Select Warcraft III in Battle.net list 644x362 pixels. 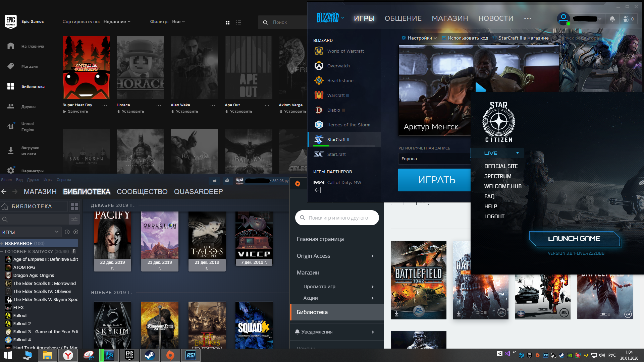344,95
